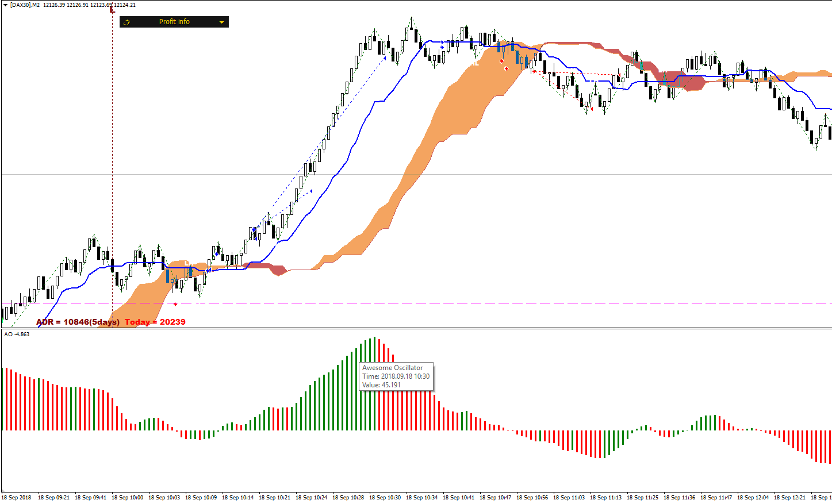Viewport: 832px width, 504px height.
Task: Open chart menu triangle beside [DAX30],M2
Action: point(6,5)
